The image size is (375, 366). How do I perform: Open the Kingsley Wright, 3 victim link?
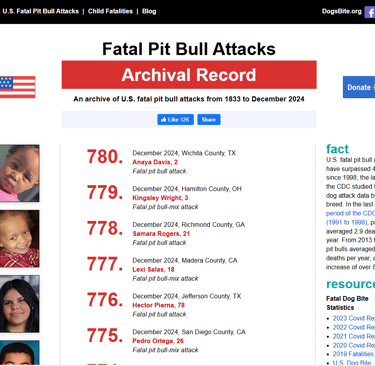coord(160,198)
